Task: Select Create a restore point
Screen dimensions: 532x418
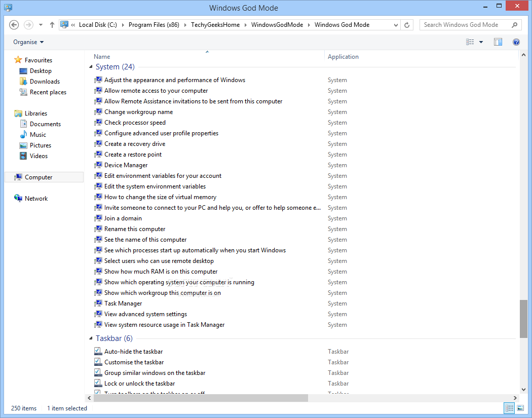Action: 133,155
